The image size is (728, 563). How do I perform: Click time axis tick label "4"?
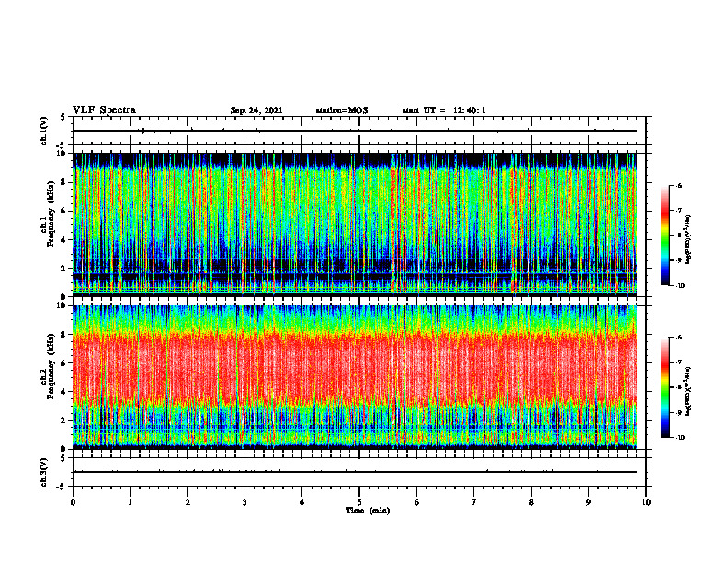click(302, 502)
